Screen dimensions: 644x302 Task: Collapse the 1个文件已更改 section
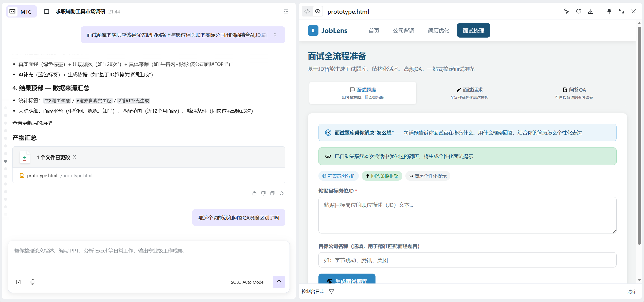tap(75, 157)
